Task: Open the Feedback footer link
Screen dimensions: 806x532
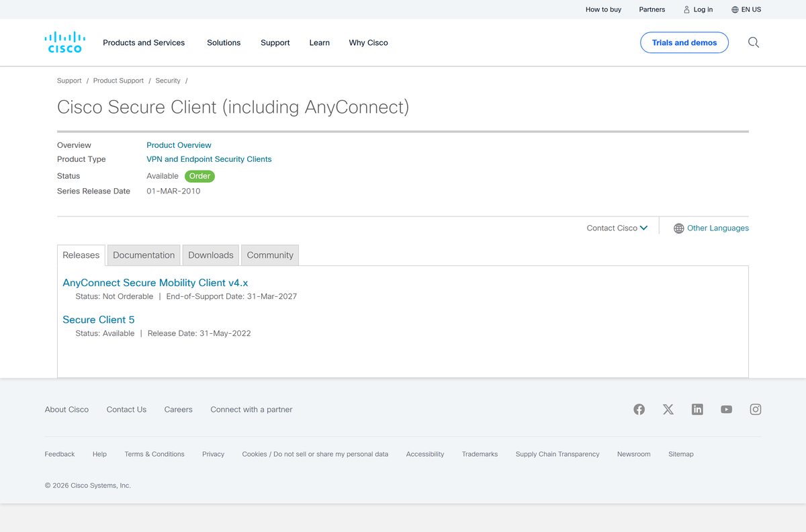Action: (60, 454)
